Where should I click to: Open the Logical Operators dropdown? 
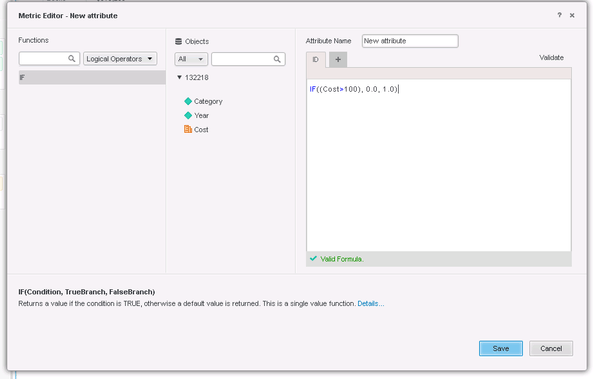(x=120, y=59)
